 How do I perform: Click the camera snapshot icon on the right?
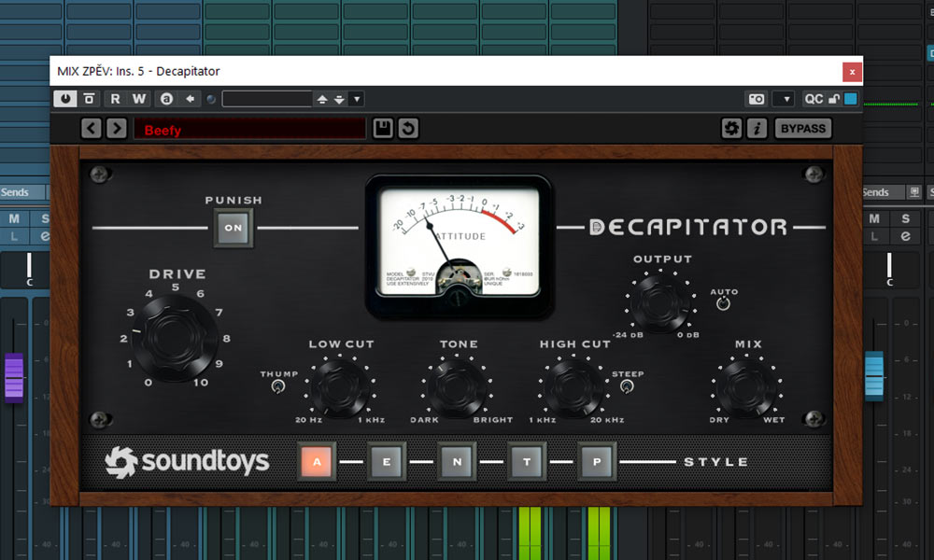point(756,98)
